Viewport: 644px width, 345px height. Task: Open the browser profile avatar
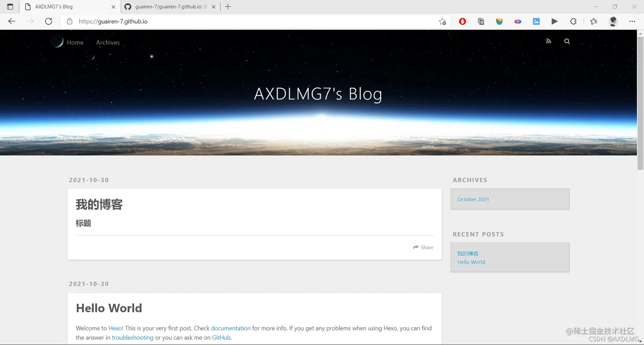tap(613, 21)
